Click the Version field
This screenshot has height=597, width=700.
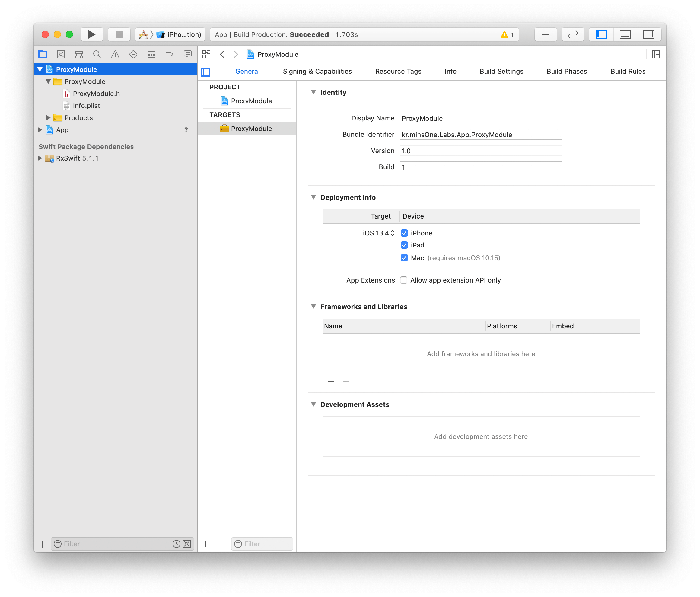click(480, 150)
